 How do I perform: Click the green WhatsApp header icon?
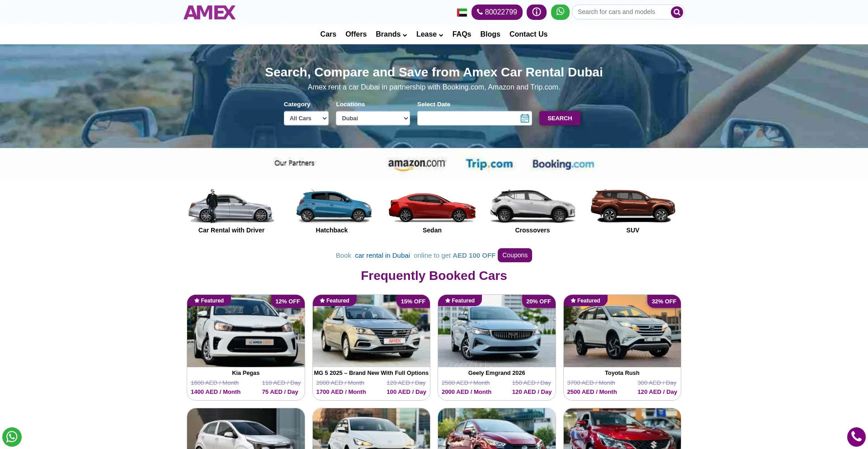[560, 12]
